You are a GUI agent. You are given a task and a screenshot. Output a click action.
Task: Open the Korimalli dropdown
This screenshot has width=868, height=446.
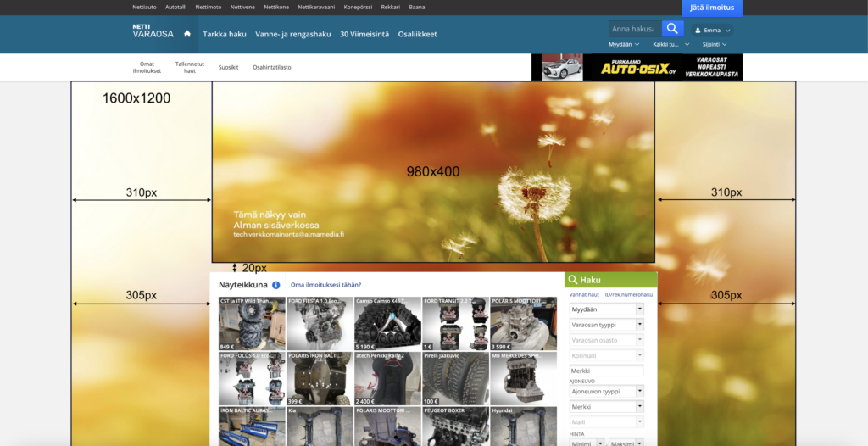(x=606, y=355)
